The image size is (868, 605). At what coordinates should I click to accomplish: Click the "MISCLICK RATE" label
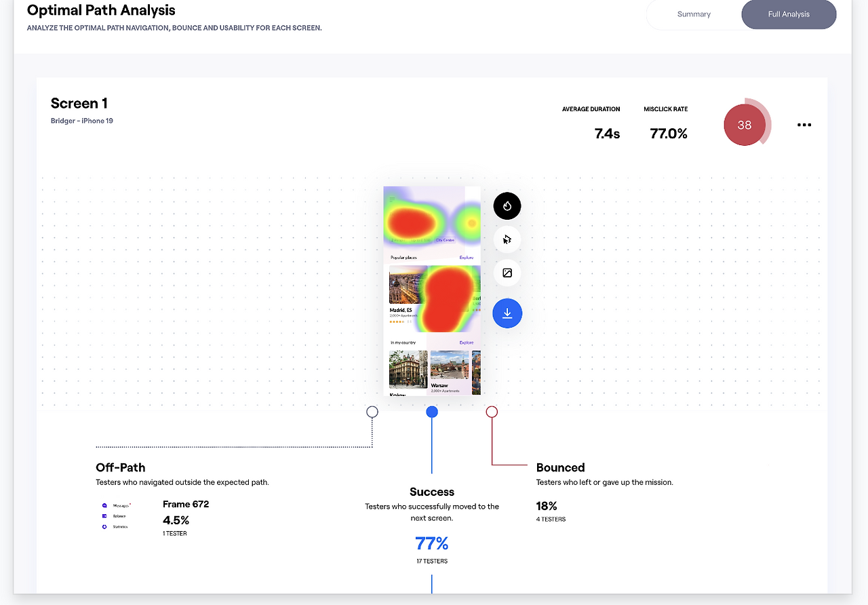point(666,109)
